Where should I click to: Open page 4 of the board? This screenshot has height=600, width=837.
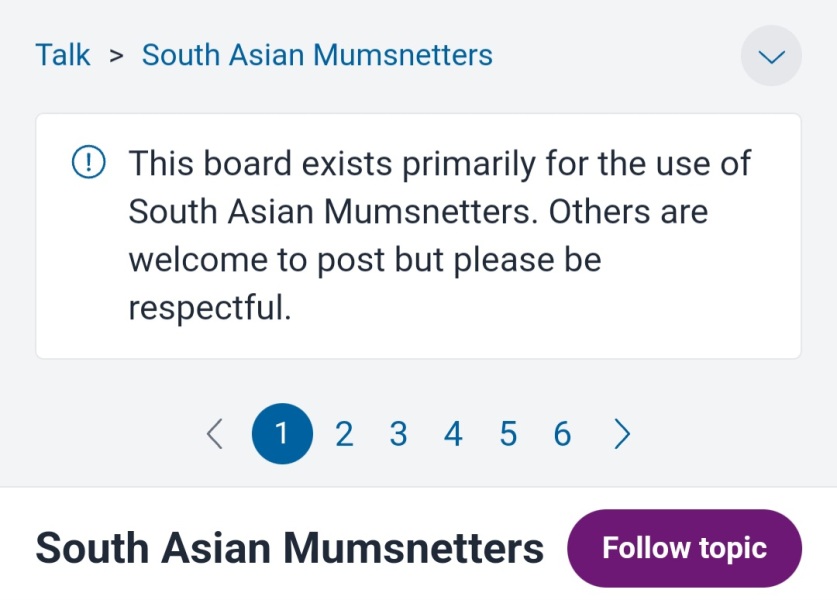(453, 434)
